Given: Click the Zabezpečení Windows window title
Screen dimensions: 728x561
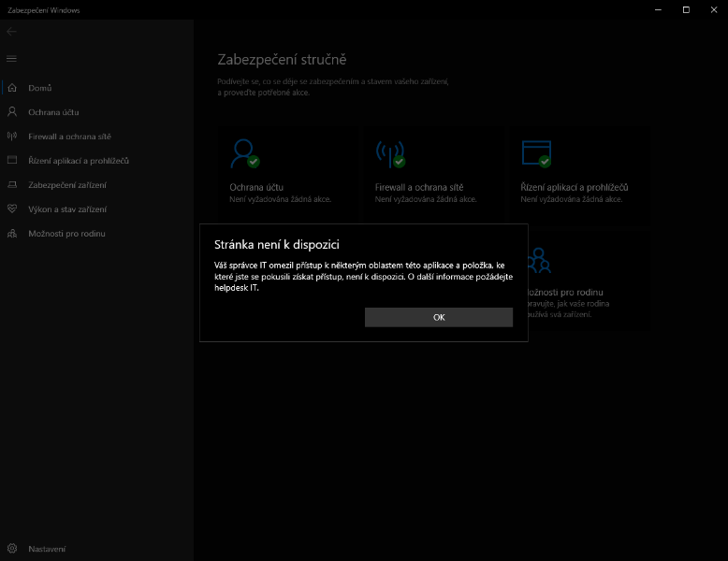Looking at the screenshot, I should tap(44, 10).
